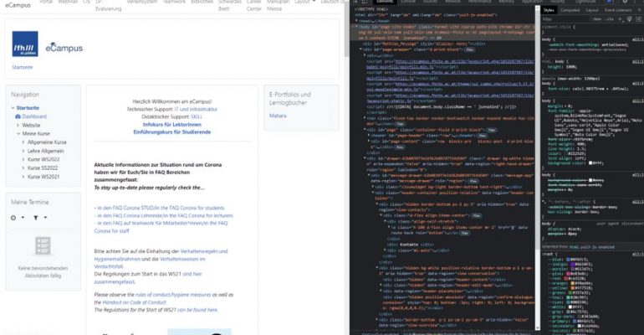Click the FH St. Pölten logo
This screenshot has width=644, height=335.
[x=25, y=44]
